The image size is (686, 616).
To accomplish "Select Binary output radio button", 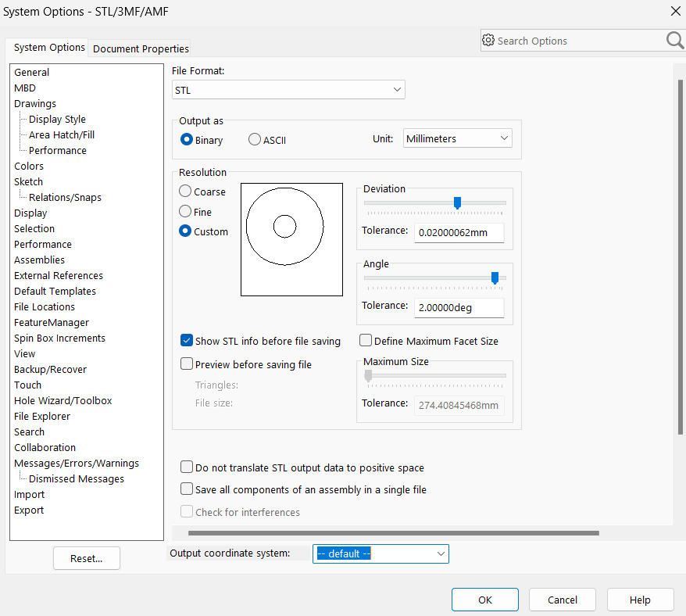I will coord(187,140).
